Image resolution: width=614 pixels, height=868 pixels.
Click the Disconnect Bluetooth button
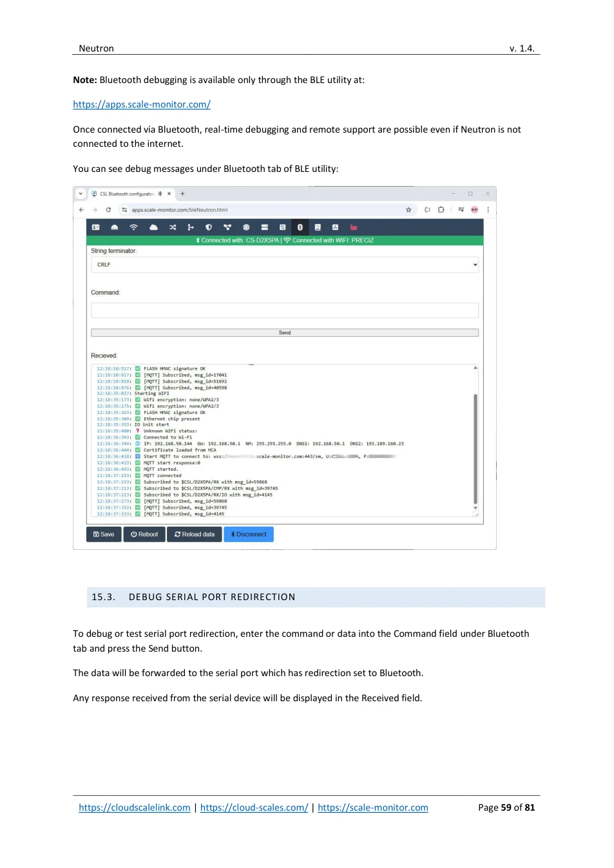tap(249, 534)
